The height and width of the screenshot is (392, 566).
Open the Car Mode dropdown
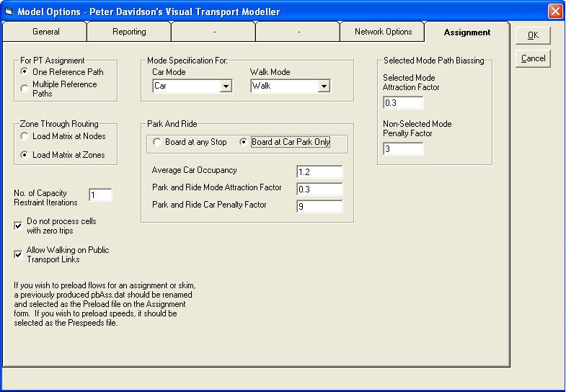coord(226,86)
